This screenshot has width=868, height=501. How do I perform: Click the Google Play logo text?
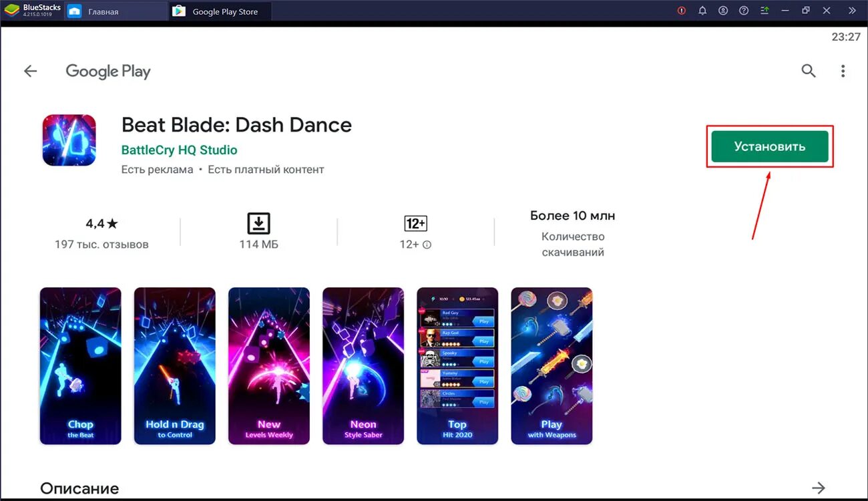pos(108,71)
